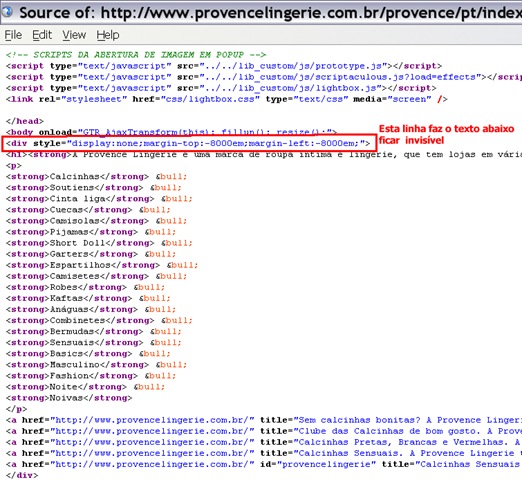This screenshot has width=522, height=480.
Task: Click the Basics strong line
Action: coord(88,353)
